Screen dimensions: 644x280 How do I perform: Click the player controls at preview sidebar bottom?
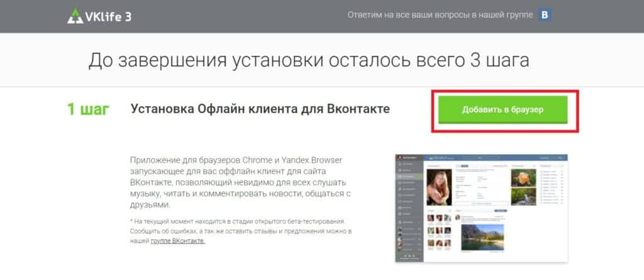pyautogui.click(x=409, y=257)
